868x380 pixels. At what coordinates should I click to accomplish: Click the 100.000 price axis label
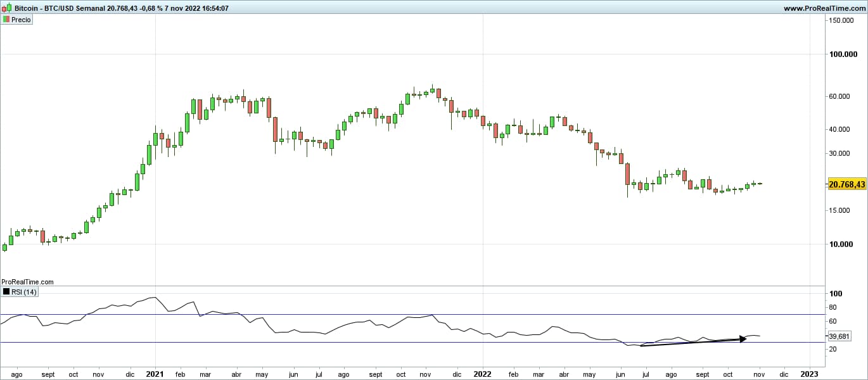click(x=847, y=54)
